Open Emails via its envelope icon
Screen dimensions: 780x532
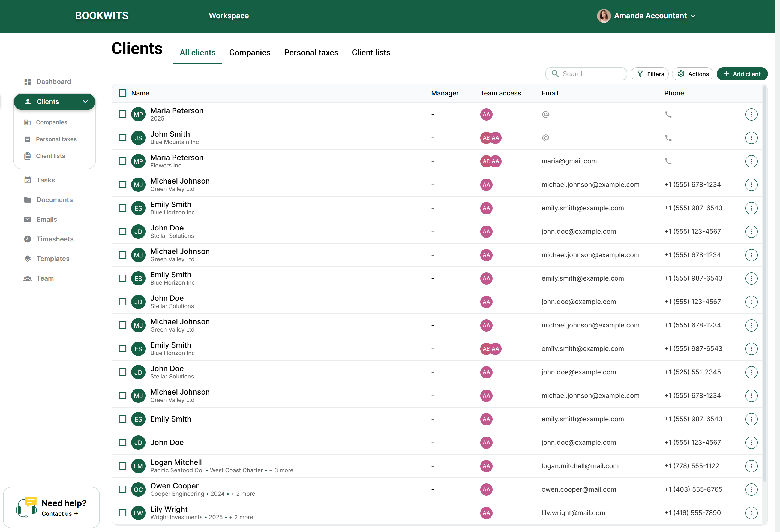point(28,219)
